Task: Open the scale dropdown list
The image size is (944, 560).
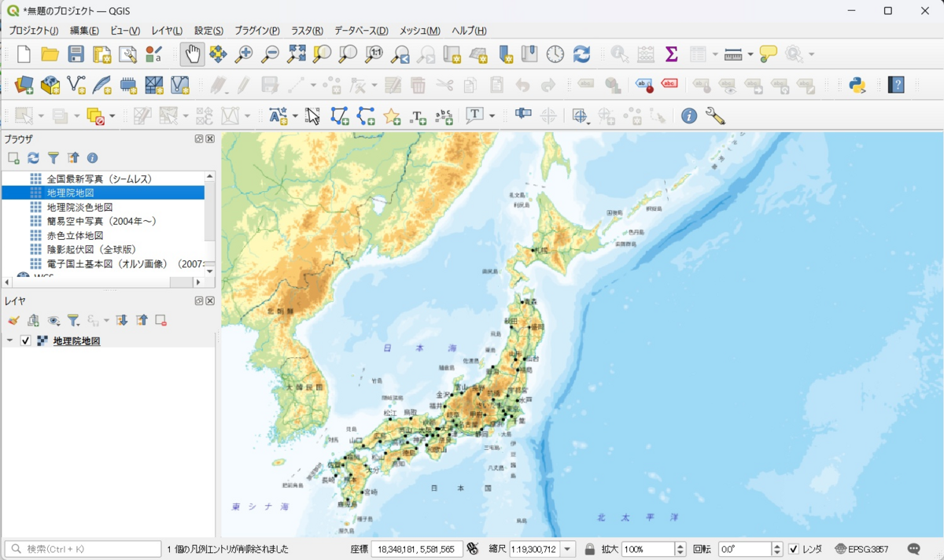Action: tap(568, 549)
